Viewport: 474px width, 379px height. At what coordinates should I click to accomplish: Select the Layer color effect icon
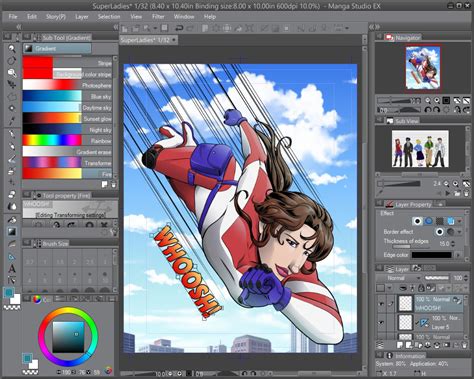pyautogui.click(x=451, y=221)
